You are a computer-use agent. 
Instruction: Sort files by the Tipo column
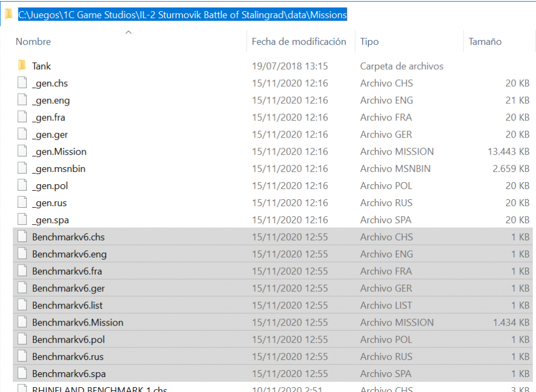point(369,42)
